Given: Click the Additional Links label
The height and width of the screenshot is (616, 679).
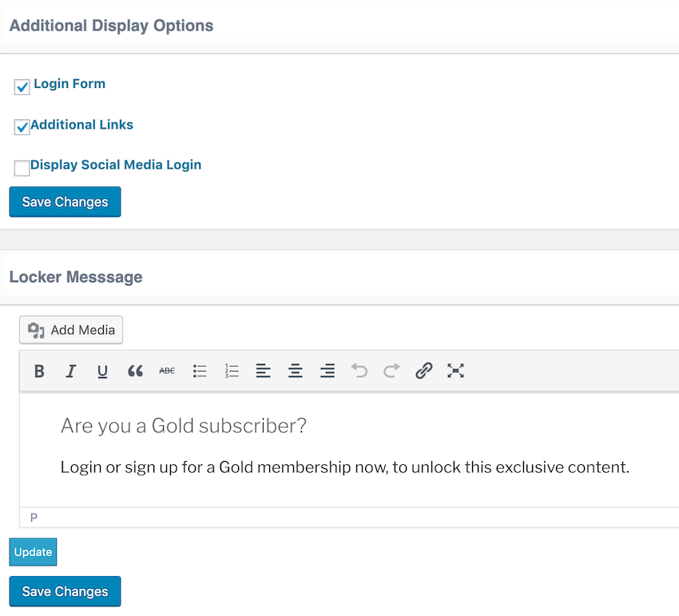Looking at the screenshot, I should coord(81,125).
